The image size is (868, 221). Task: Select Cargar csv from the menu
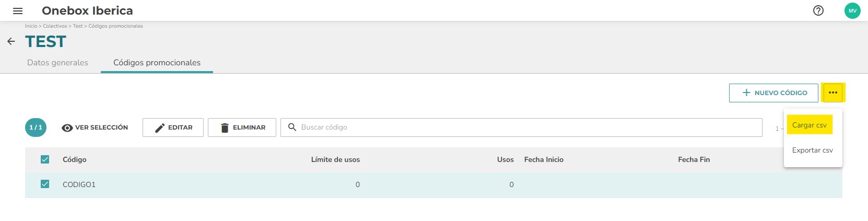810,125
